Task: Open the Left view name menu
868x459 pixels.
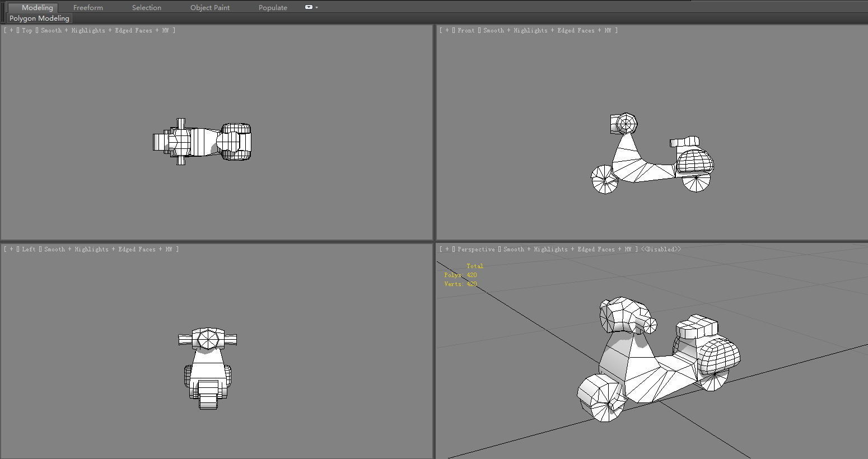Action: pos(29,249)
